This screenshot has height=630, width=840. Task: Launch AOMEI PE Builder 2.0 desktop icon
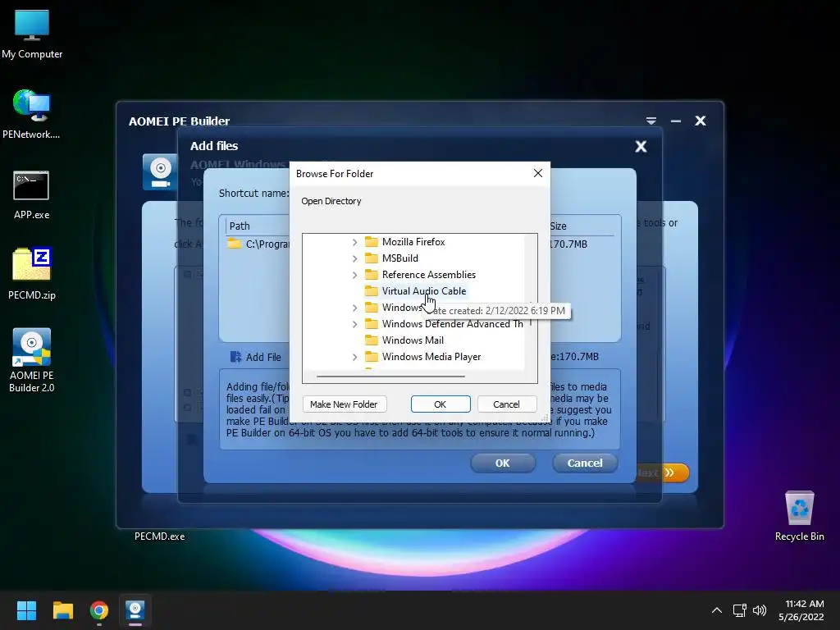(32, 360)
